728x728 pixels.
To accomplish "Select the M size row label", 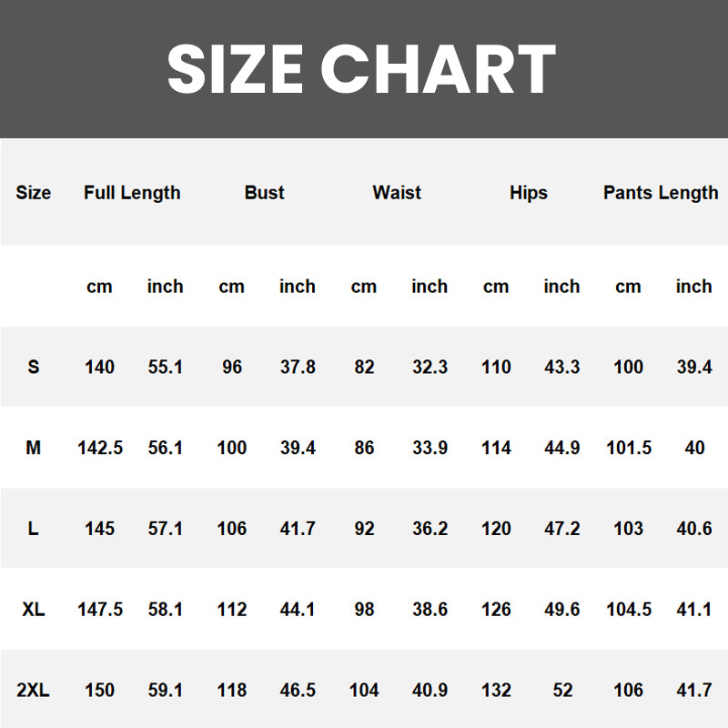I will tap(34, 449).
